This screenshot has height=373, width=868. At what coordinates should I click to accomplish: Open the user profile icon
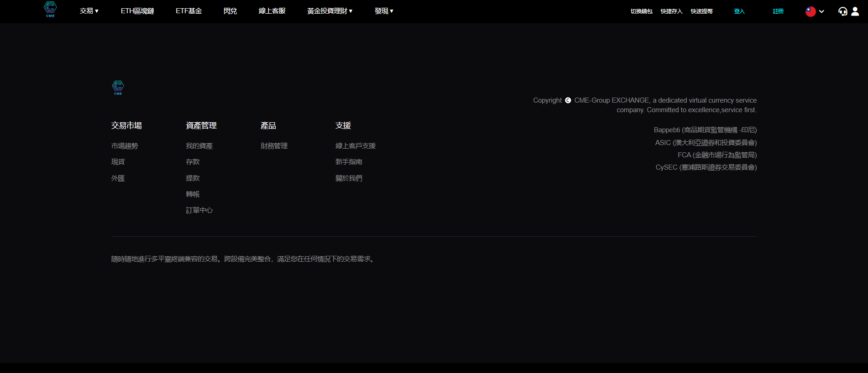pyautogui.click(x=855, y=11)
